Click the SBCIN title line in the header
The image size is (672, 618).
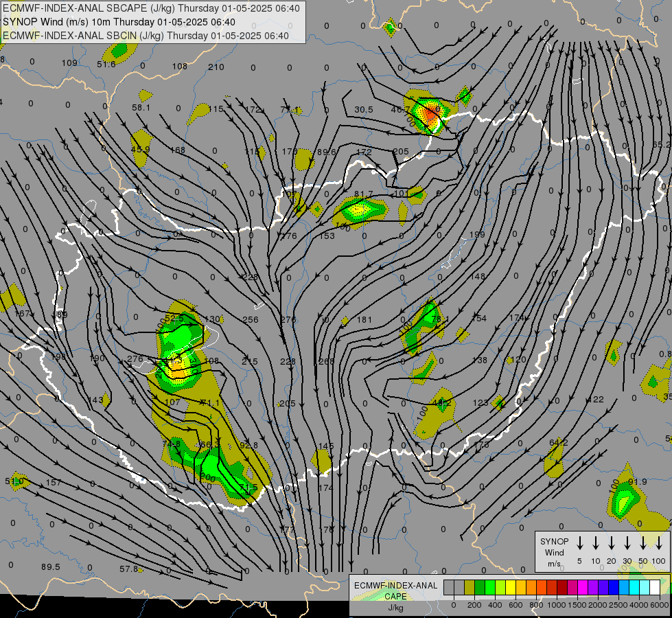pos(146,36)
